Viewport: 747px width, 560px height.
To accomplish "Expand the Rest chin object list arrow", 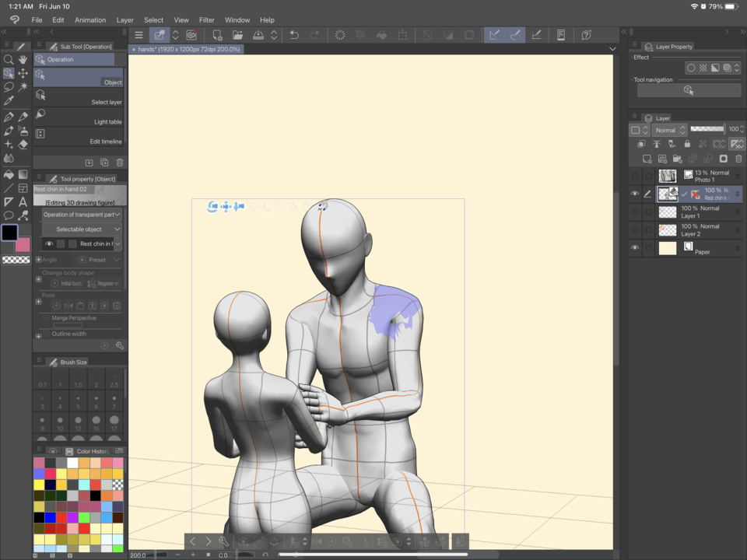I will tap(117, 243).
